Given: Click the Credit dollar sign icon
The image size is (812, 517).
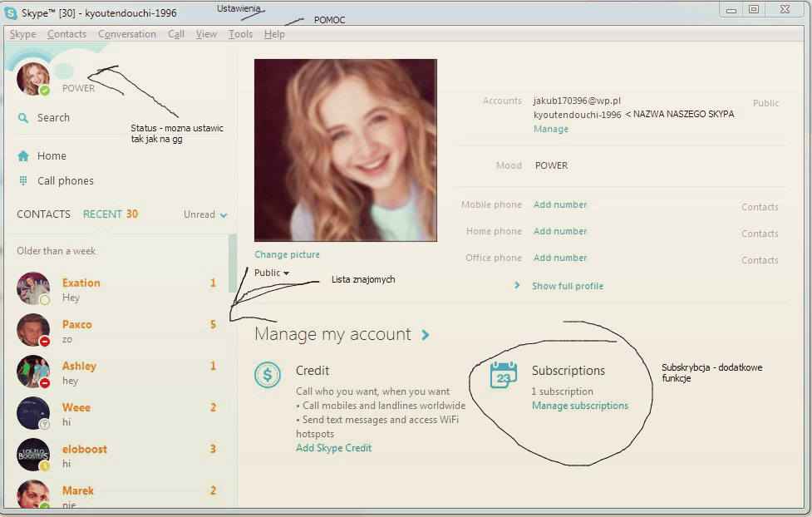Looking at the screenshot, I should click(268, 375).
